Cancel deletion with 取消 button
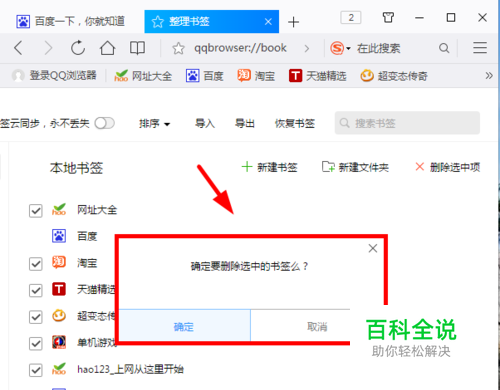 317,326
